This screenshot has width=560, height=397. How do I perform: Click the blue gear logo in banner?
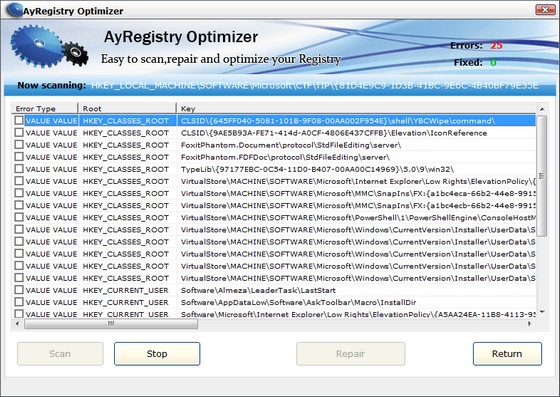pos(37,46)
